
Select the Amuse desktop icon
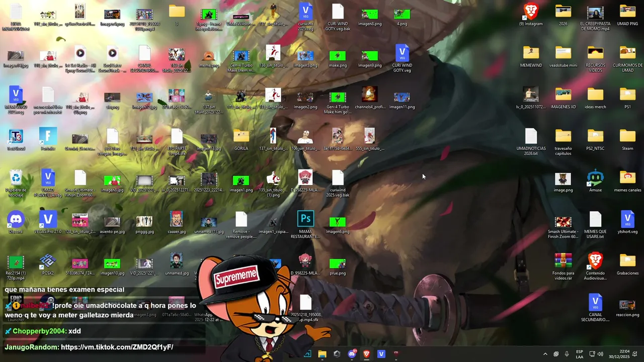click(595, 181)
